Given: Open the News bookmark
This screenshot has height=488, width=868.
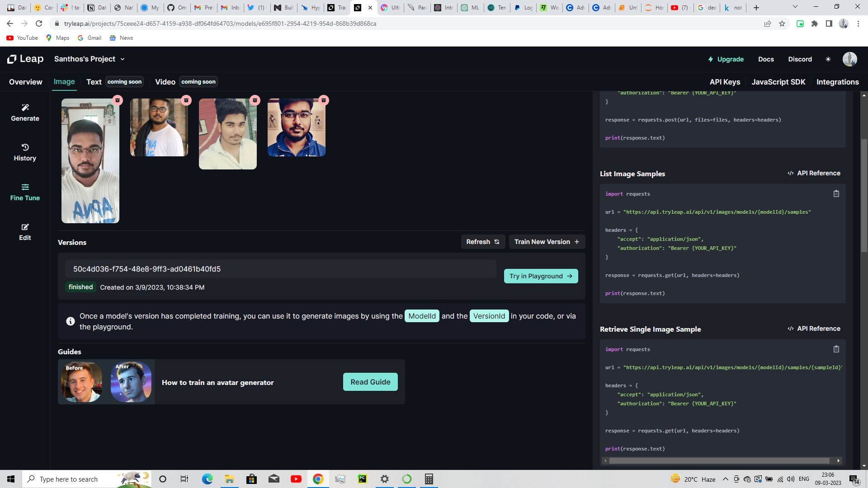Looking at the screenshot, I should [x=121, y=38].
